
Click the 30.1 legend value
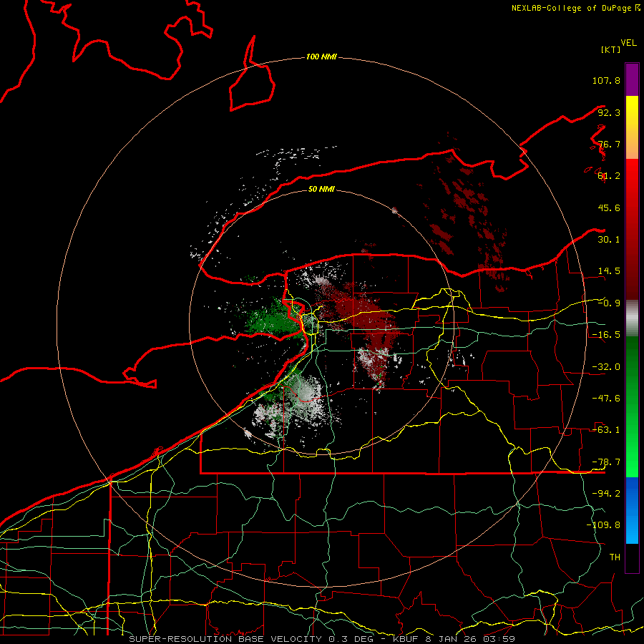tap(609, 240)
